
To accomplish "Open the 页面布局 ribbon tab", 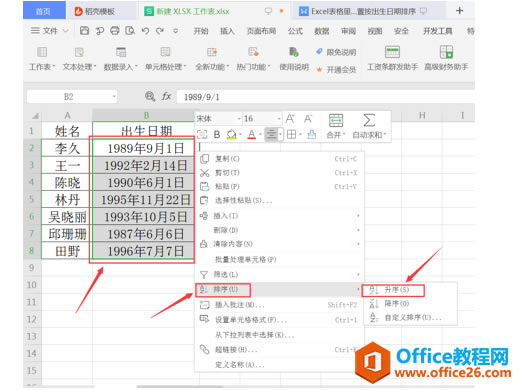I will click(x=261, y=31).
